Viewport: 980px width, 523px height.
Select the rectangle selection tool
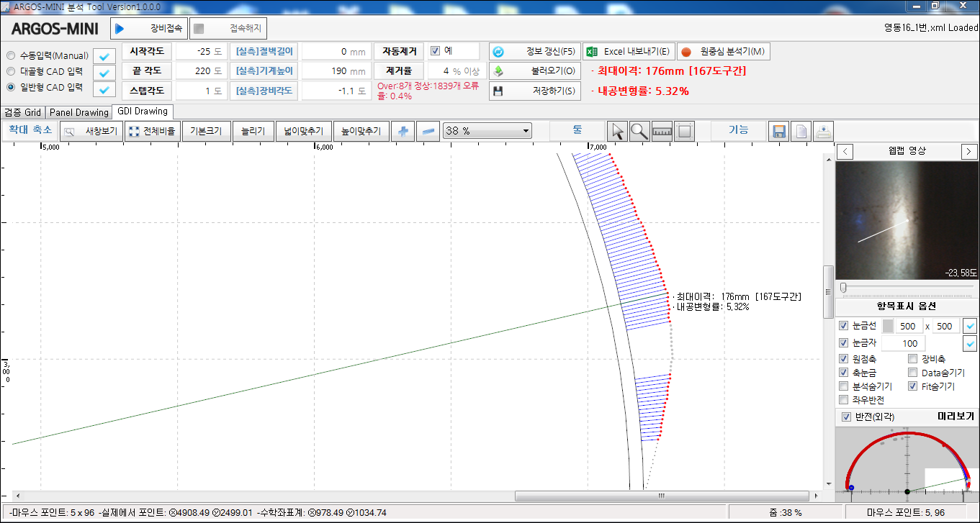pyautogui.click(x=685, y=131)
